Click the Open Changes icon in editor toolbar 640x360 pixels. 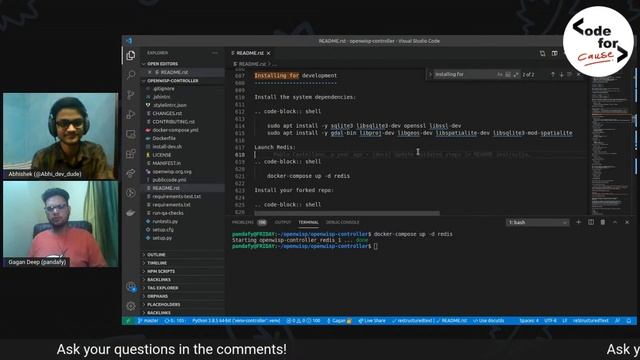pyautogui.click(x=542, y=53)
